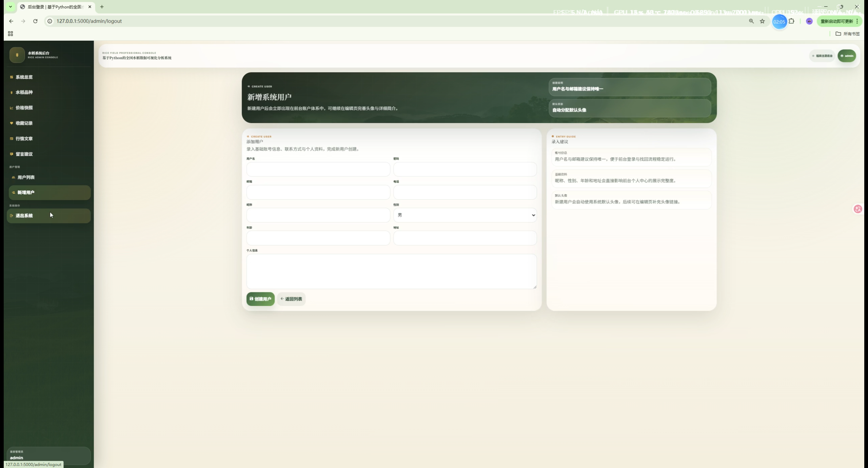Screen dimensions: 868x468
Task: Click the floating translate icon at right edge
Action: 858,209
